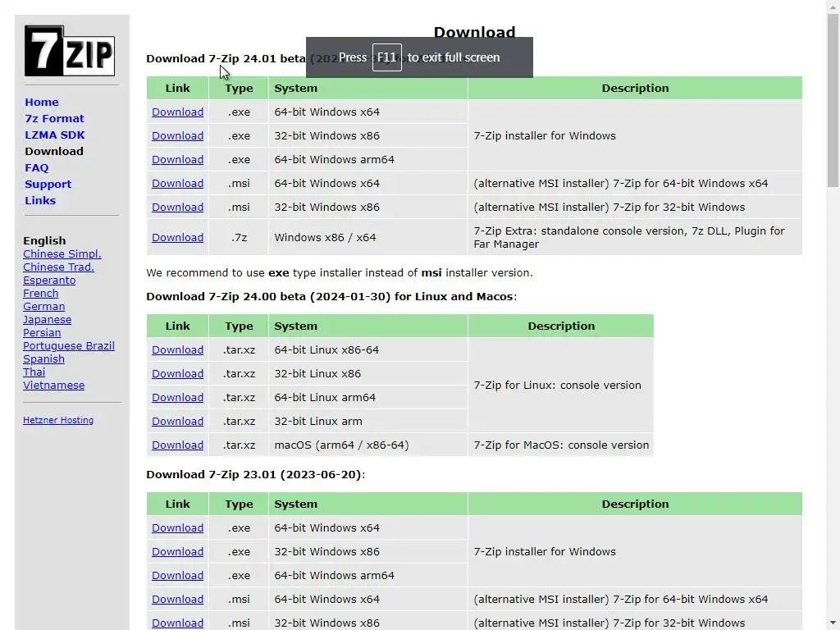Click the F11 key hint in overlay
The width and height of the screenshot is (840, 630).
[387, 57]
